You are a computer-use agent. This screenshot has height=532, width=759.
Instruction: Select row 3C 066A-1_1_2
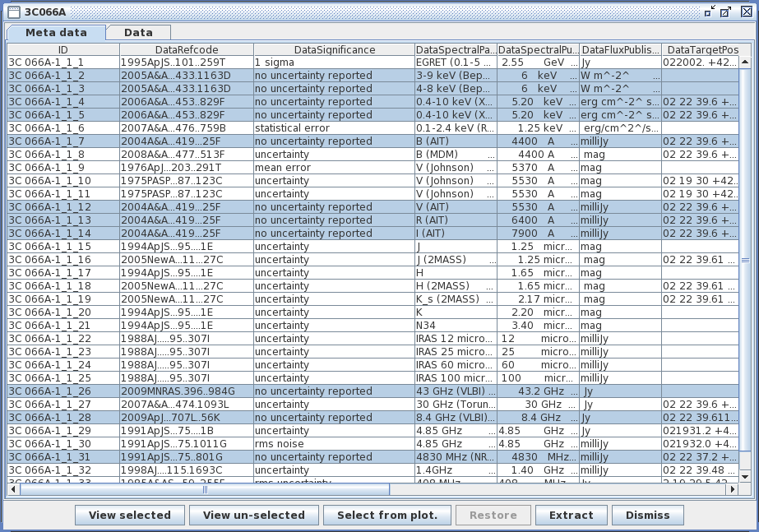(373, 76)
